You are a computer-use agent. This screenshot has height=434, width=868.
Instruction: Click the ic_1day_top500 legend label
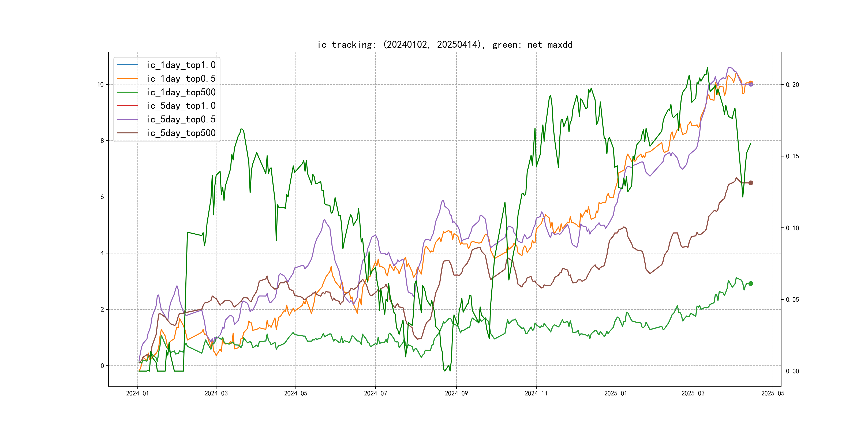[181, 92]
